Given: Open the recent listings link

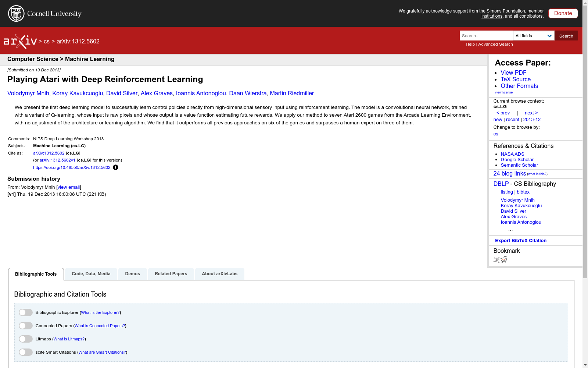Looking at the screenshot, I should tap(513, 120).
